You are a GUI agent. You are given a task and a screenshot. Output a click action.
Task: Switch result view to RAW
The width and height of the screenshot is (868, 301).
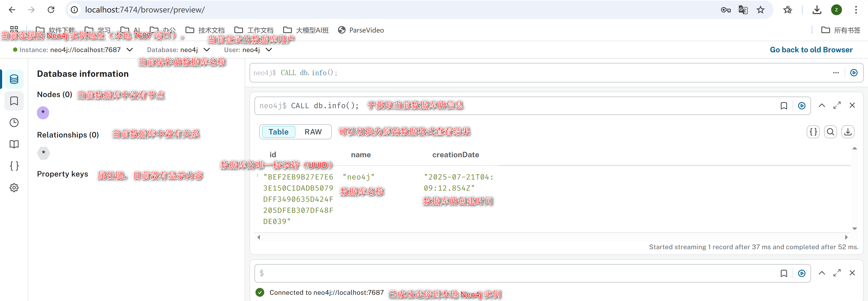click(x=313, y=132)
